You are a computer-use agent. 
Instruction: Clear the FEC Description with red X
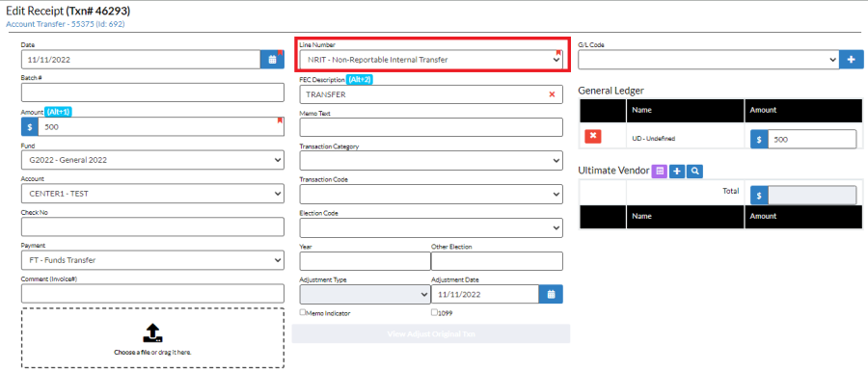click(x=552, y=94)
